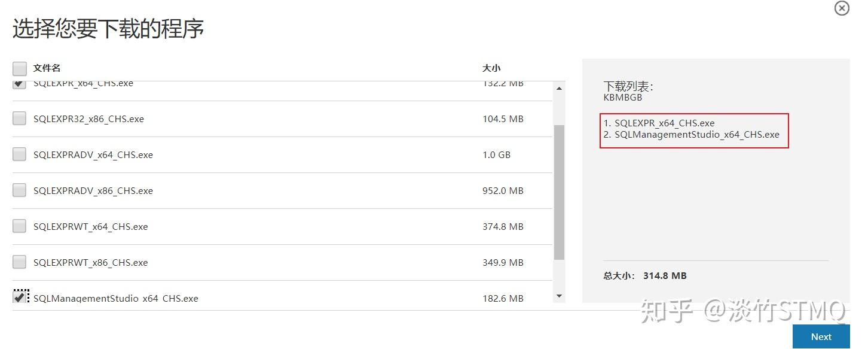The height and width of the screenshot is (349, 868).
Task: Close the download selection dialog
Action: tap(842, 8)
